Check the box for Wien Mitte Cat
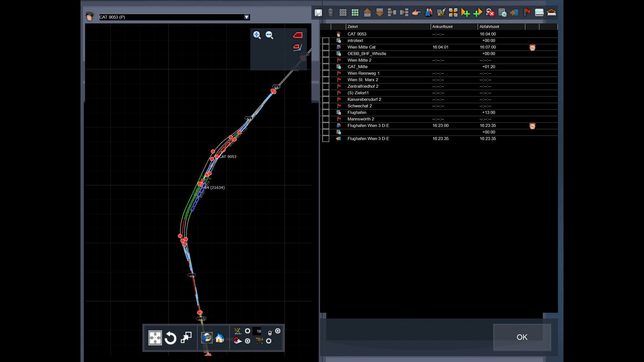 tap(326, 47)
